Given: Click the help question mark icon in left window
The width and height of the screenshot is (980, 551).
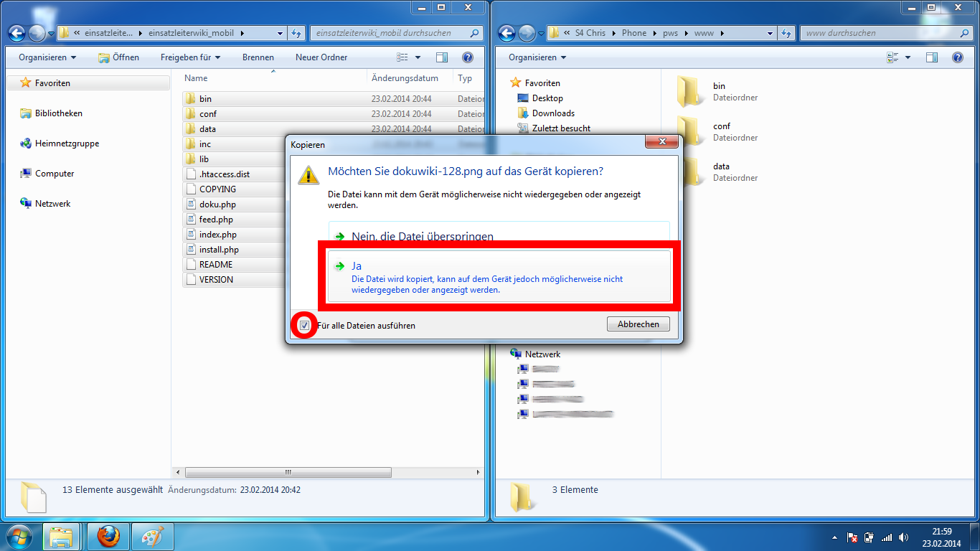Looking at the screenshot, I should (467, 57).
